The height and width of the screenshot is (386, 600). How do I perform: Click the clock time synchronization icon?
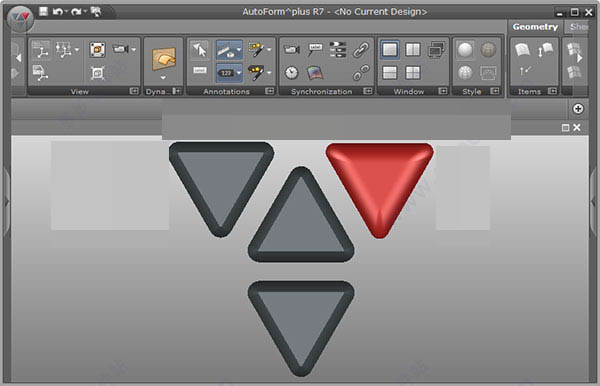tap(292, 73)
